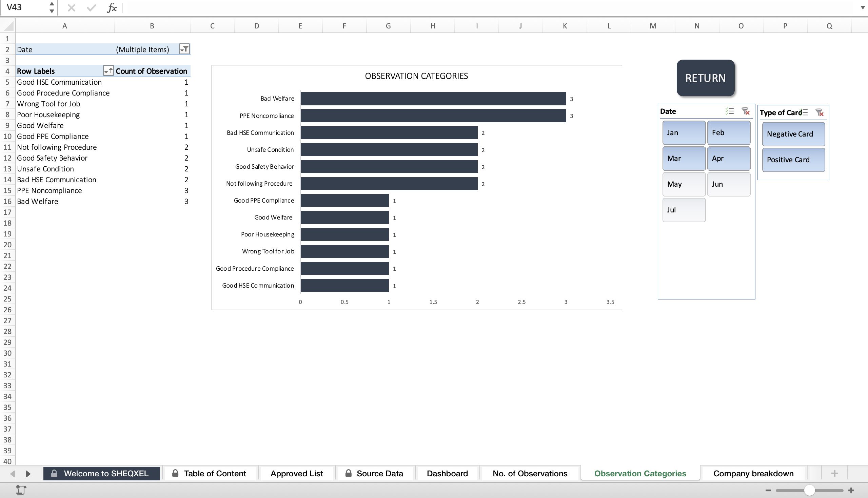Click the formula bar cancel X icon

[x=72, y=7]
